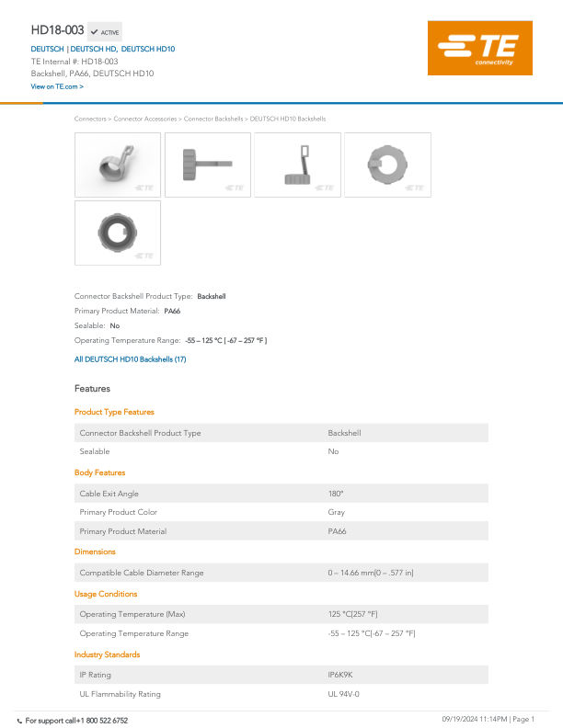Select the Cable Exit Angle row label
The image size is (563, 728).
(x=109, y=494)
